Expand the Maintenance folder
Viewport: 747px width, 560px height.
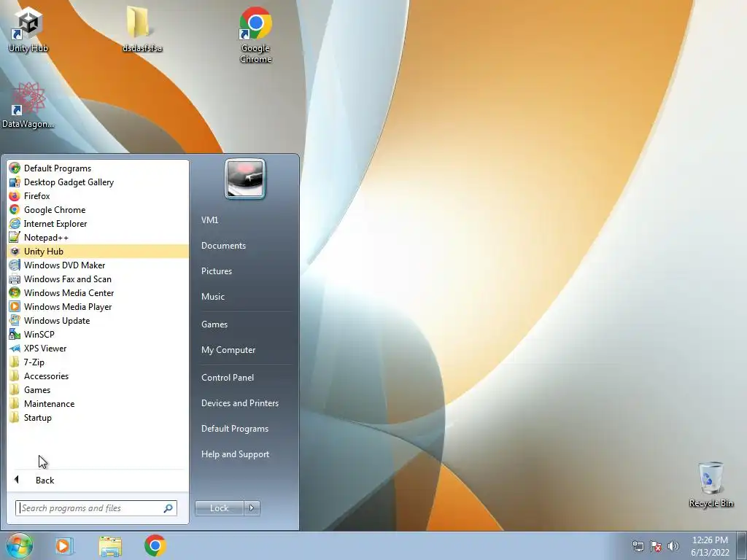tap(98, 403)
